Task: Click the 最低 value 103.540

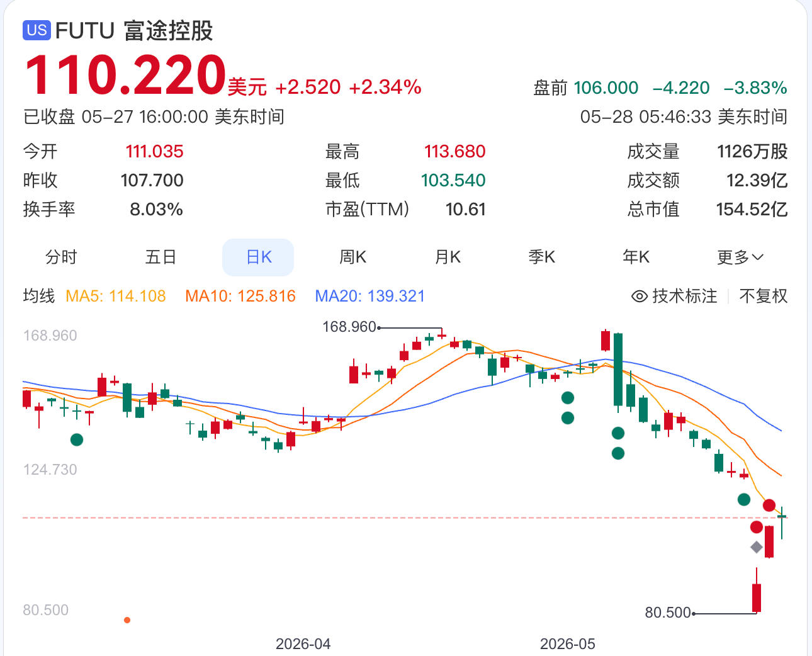Action: [x=453, y=180]
